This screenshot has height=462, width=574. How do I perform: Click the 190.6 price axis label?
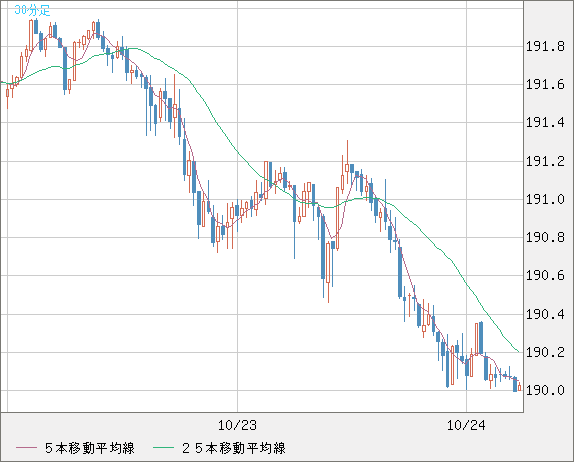tap(545, 275)
